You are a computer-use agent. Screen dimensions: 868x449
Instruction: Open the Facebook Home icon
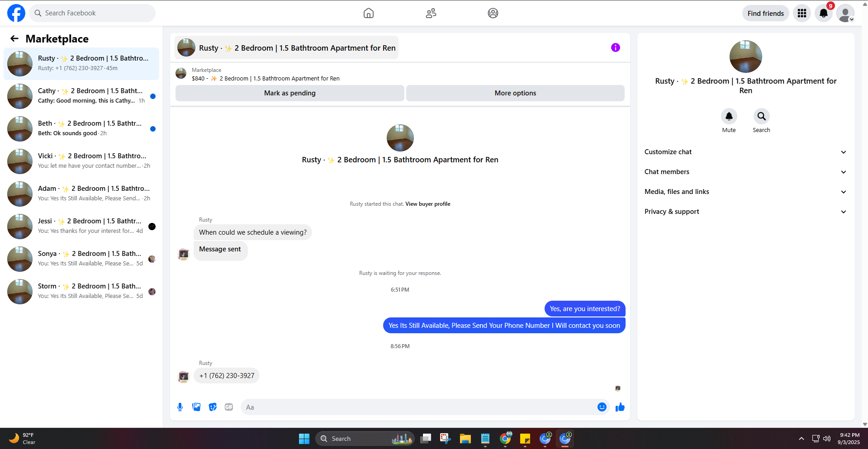(x=369, y=13)
